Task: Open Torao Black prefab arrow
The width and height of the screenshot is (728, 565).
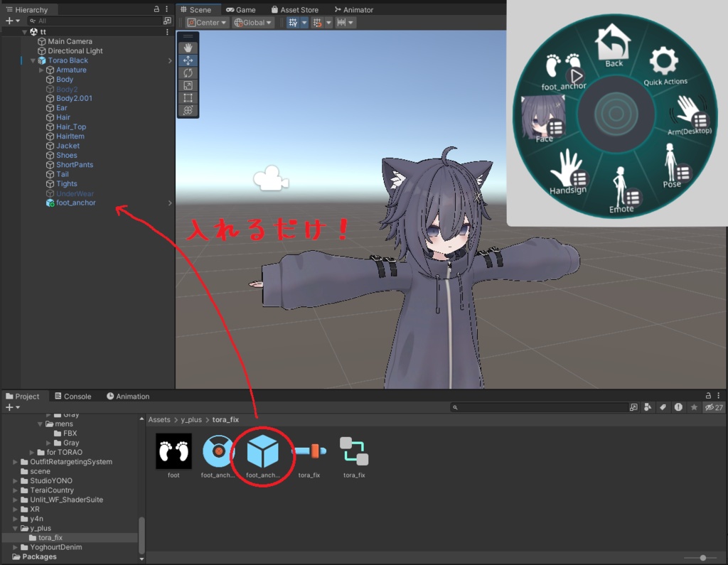Action: 170,60
